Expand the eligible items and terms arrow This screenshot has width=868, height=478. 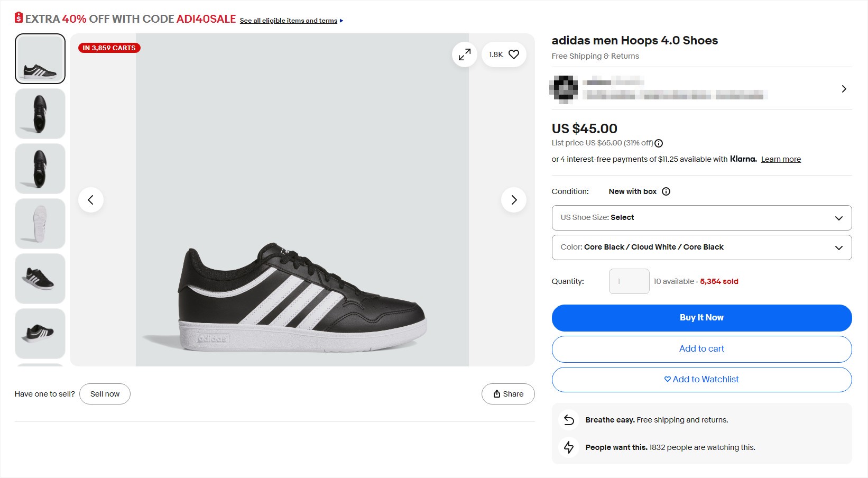pos(341,21)
